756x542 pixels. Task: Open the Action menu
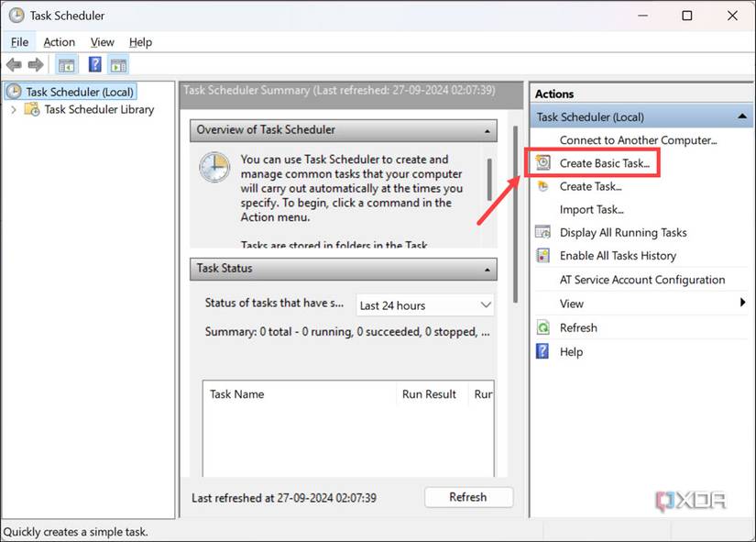(60, 42)
